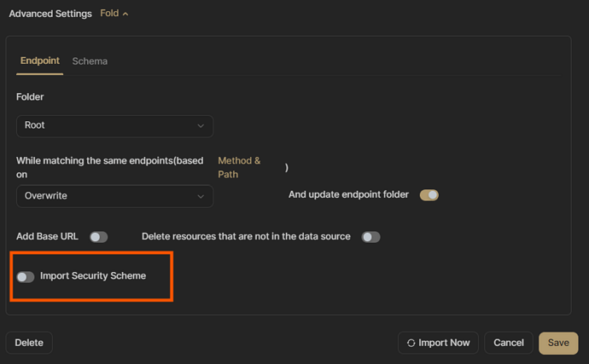
Task: Start the import with Import Now
Action: click(x=438, y=343)
